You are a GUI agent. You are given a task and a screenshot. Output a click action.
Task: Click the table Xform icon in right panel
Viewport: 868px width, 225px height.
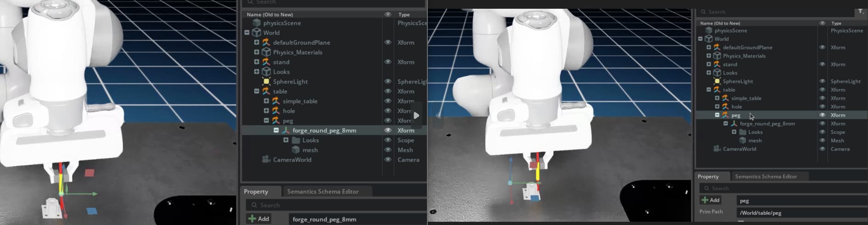pos(717,90)
